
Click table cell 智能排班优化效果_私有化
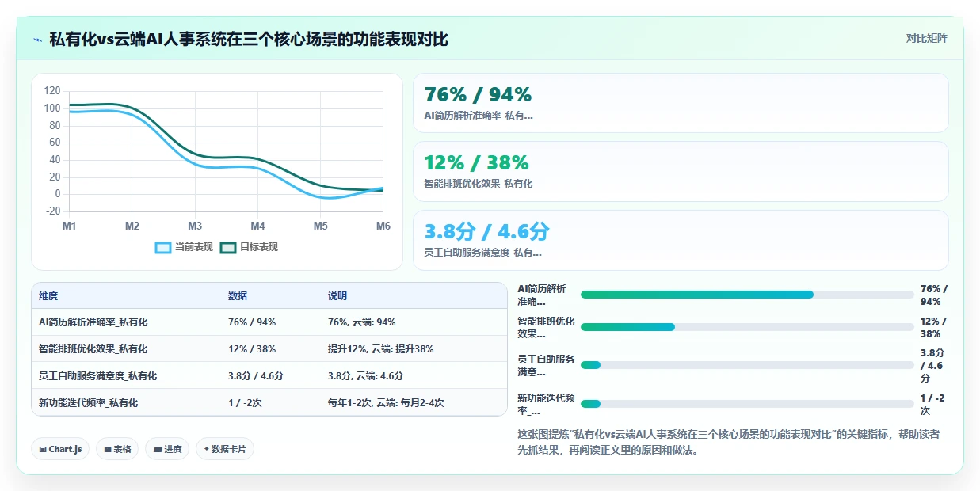point(93,349)
